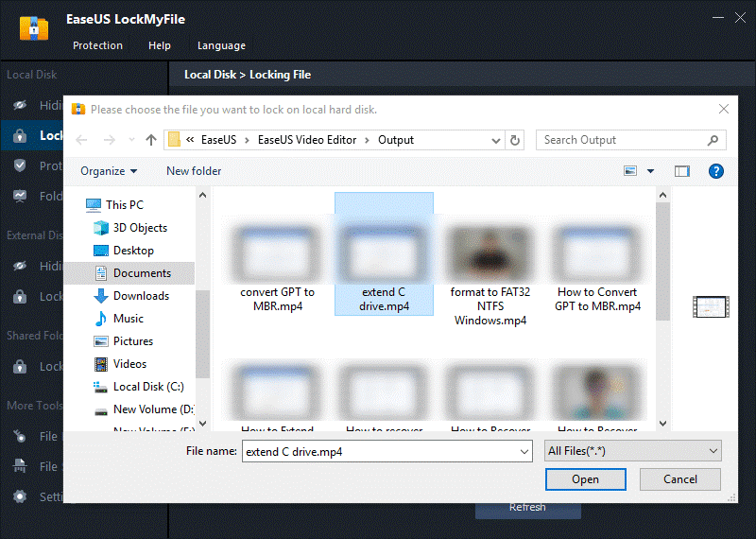The image size is (756, 539).
Task: Select the Local Disk locking padlock icon
Action: (20, 135)
